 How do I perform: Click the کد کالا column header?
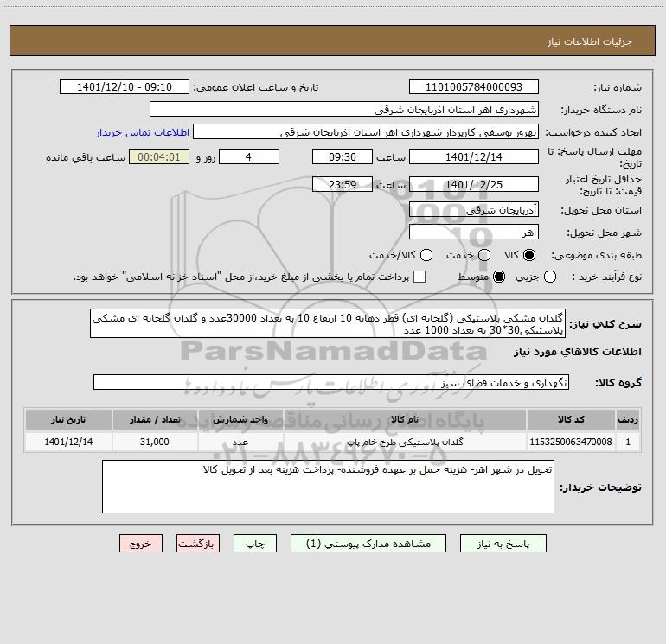(571, 419)
